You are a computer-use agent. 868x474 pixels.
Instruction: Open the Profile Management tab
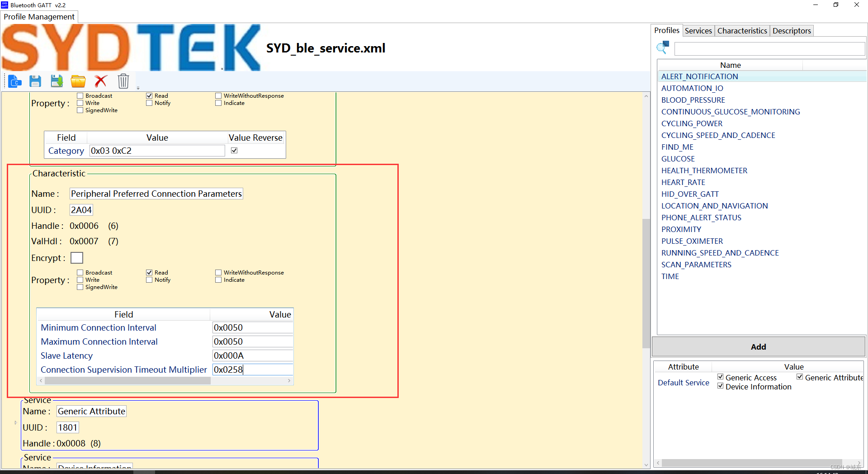coord(39,17)
